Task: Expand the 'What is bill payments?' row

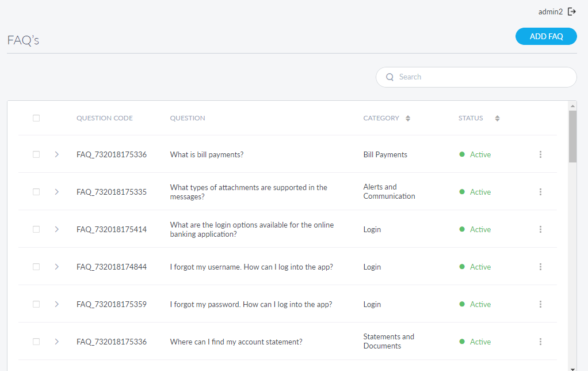Action: pos(56,154)
